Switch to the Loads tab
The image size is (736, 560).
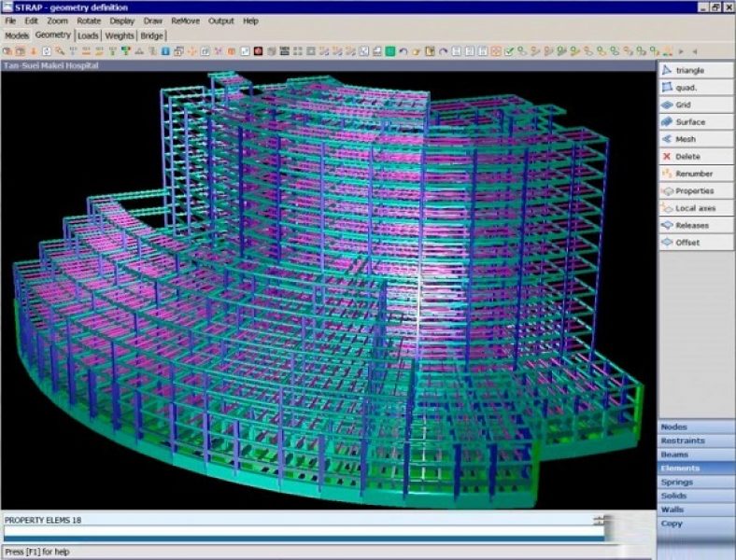(x=88, y=35)
